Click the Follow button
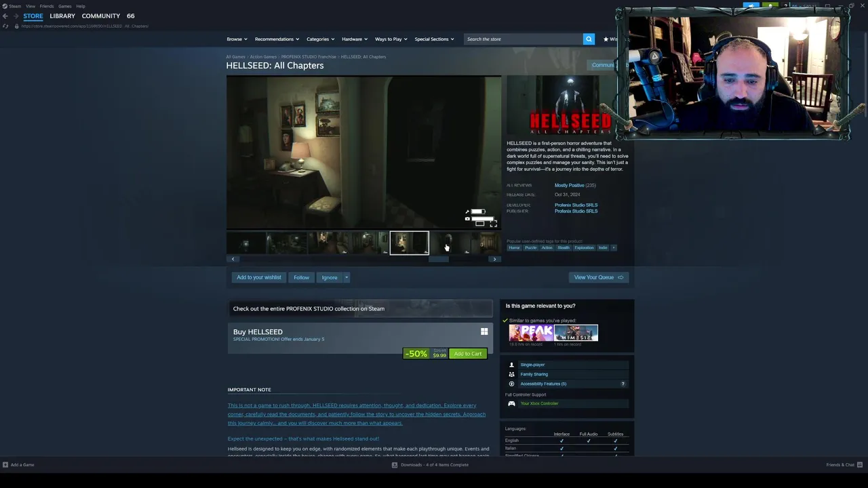 (x=301, y=277)
